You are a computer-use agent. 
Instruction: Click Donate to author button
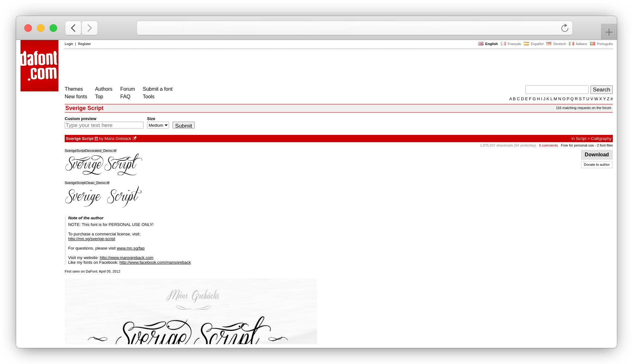point(597,165)
